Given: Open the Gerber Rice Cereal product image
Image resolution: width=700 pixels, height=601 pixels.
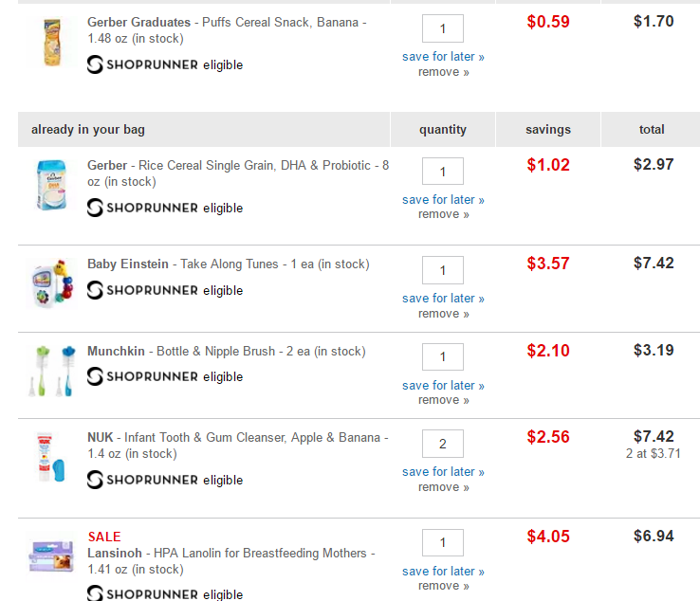Looking at the screenshot, I should click(x=52, y=185).
